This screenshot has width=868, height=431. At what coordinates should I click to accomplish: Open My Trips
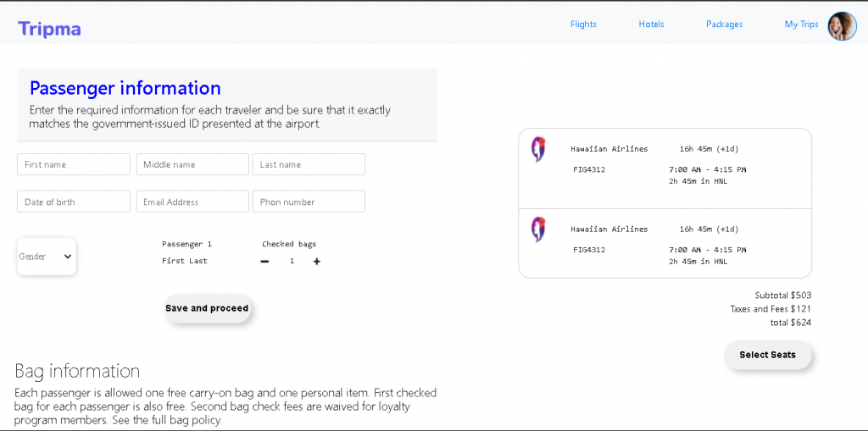point(801,25)
